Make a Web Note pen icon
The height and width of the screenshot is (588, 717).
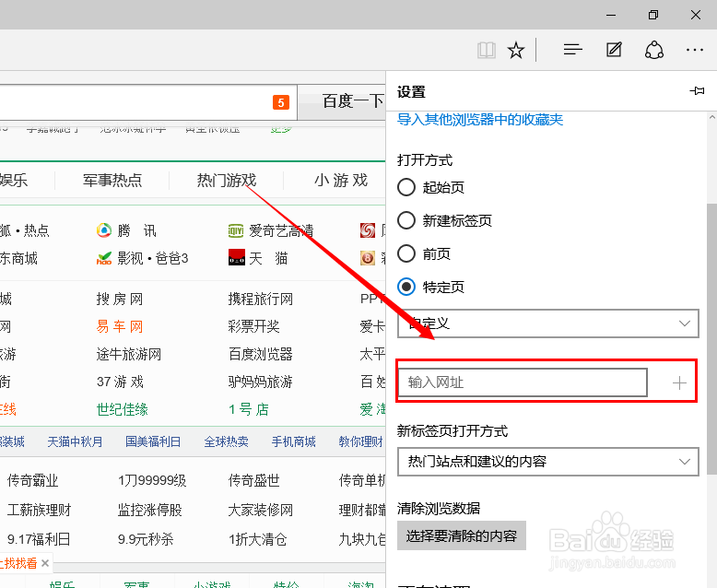coord(614,50)
